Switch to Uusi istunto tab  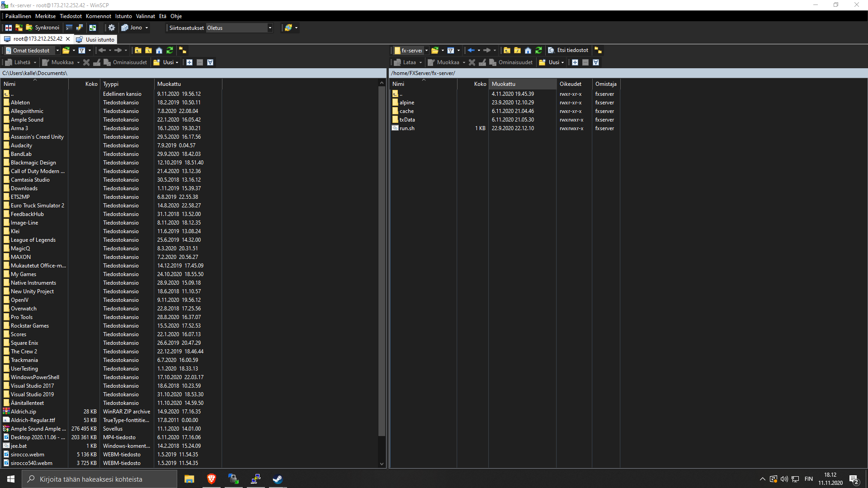coord(95,39)
